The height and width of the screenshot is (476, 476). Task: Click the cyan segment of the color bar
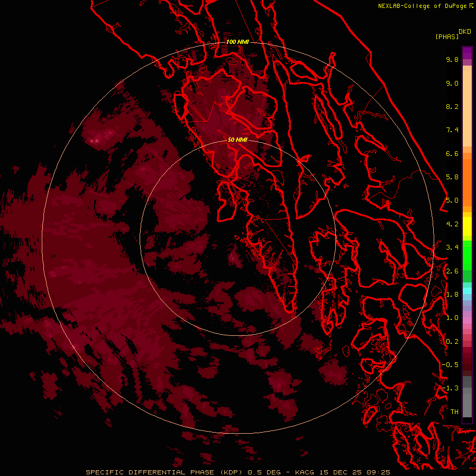click(x=467, y=291)
